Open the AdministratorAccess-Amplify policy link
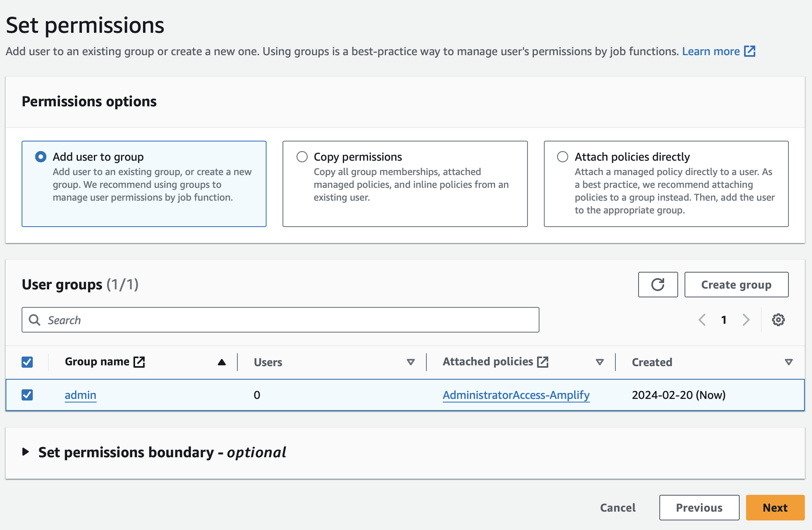Image resolution: width=812 pixels, height=530 pixels. point(516,395)
